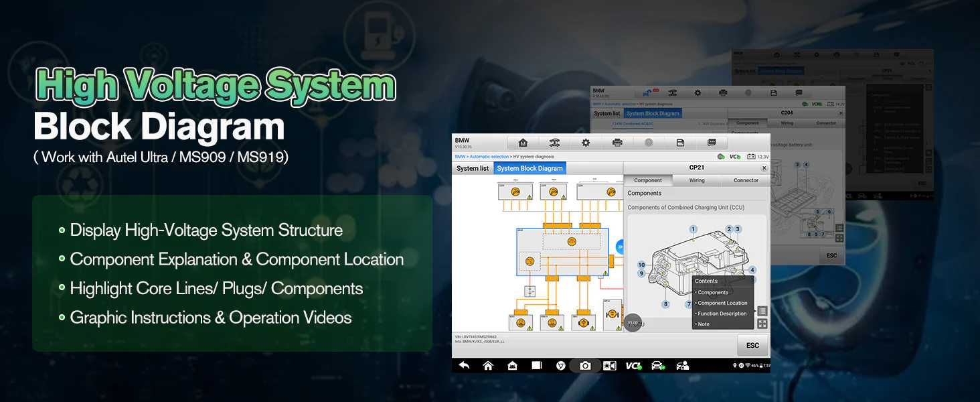
Task: Select the Component tab in CP21 panel
Action: point(648,180)
